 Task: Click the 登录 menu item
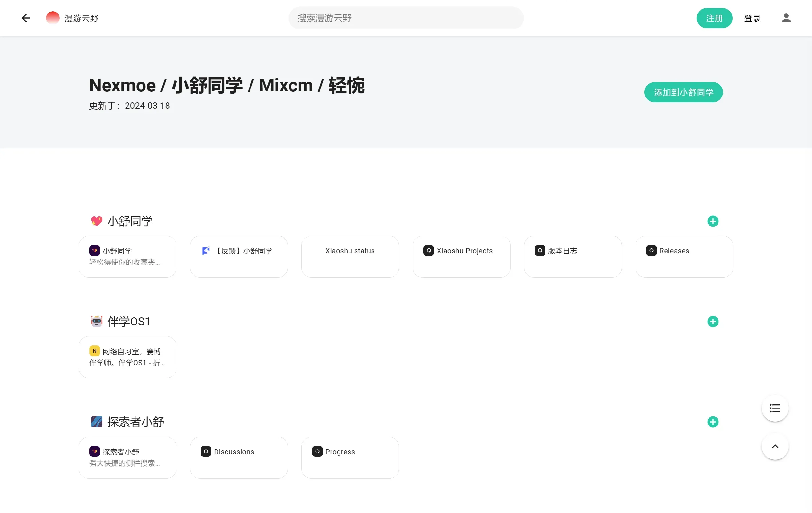pyautogui.click(x=752, y=18)
